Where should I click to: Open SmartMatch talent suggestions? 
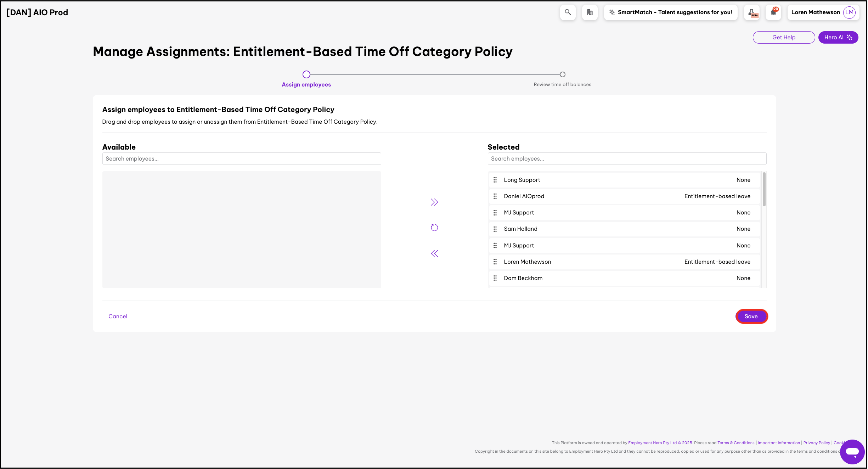670,12
